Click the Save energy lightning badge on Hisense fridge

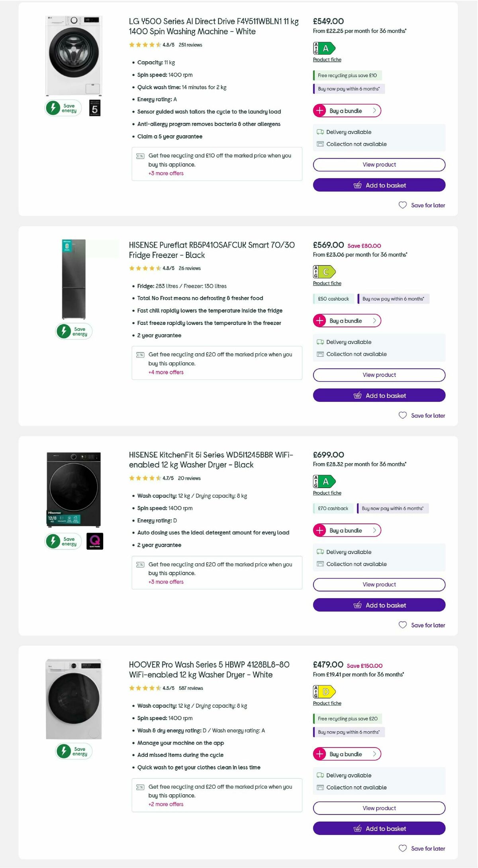(x=64, y=331)
